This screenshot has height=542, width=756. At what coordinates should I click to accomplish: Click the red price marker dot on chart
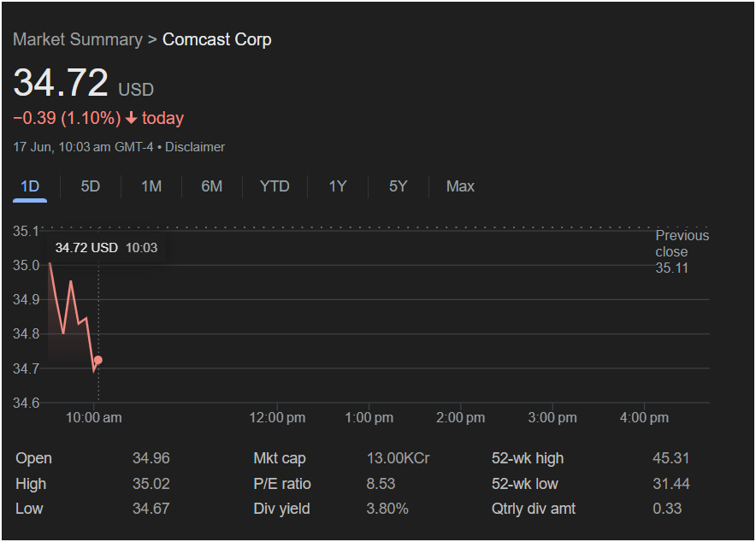tap(98, 360)
